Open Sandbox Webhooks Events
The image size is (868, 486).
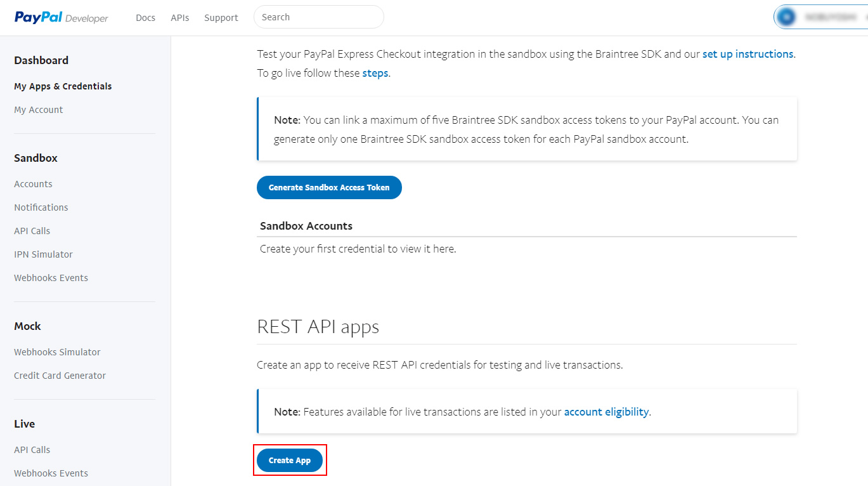51,278
